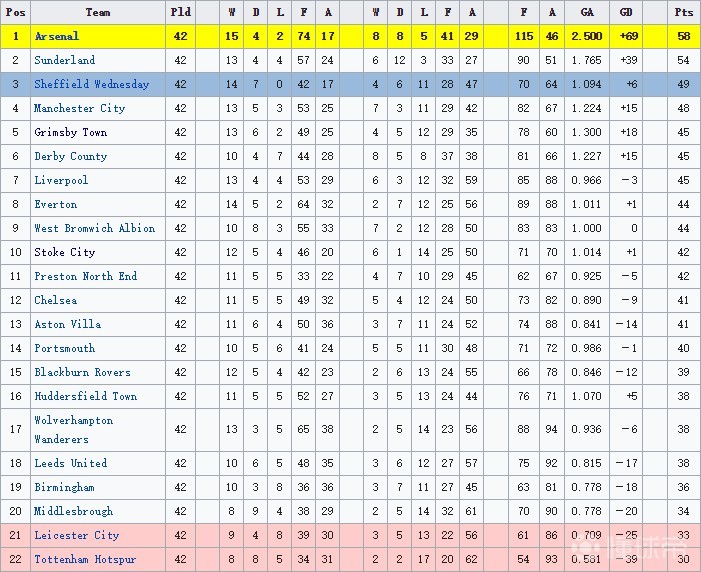Image resolution: width=701 pixels, height=572 pixels.
Task: Select the Everton team link
Action: [56, 204]
